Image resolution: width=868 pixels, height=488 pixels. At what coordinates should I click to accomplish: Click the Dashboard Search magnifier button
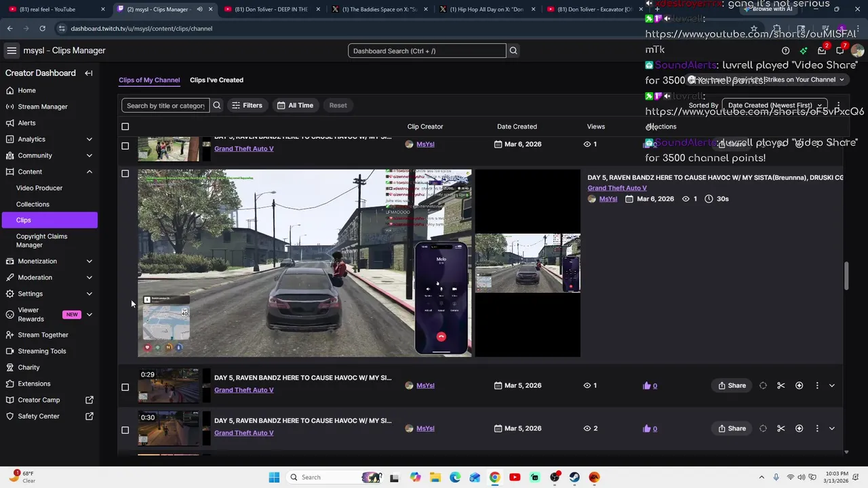(513, 51)
